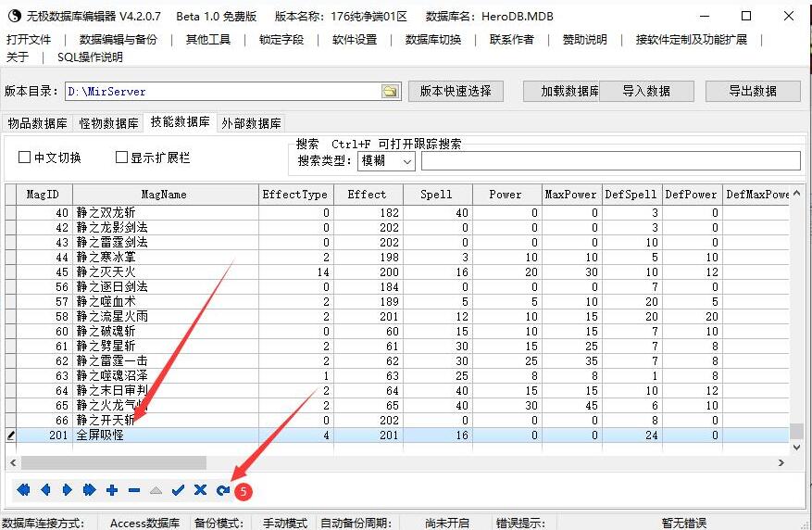The height and width of the screenshot is (530, 812).
Task: Post edit with checkmark icon
Action: [178, 489]
